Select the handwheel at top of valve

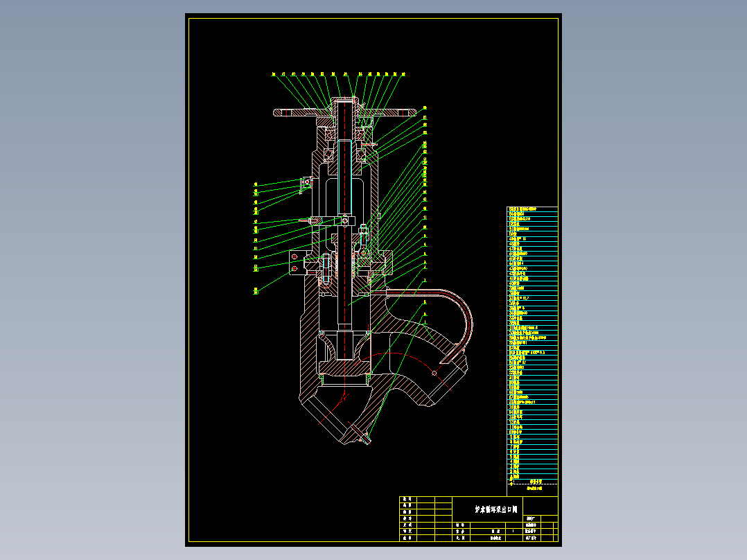point(344,112)
